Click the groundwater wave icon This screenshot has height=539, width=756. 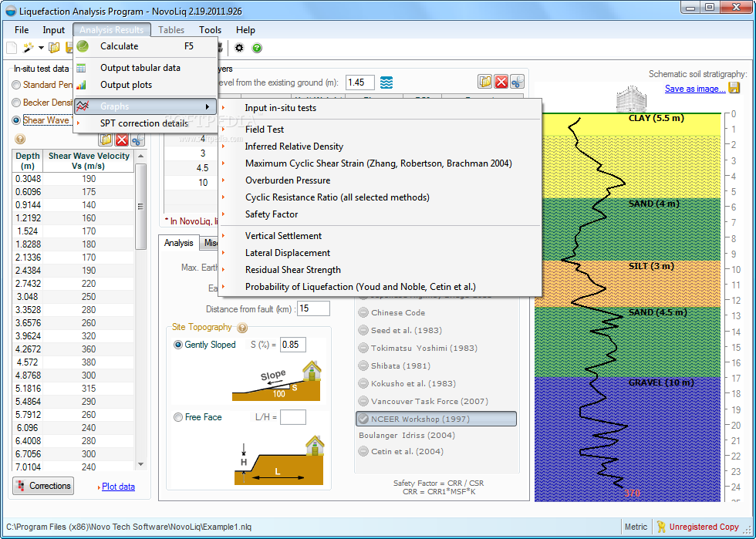pos(386,83)
